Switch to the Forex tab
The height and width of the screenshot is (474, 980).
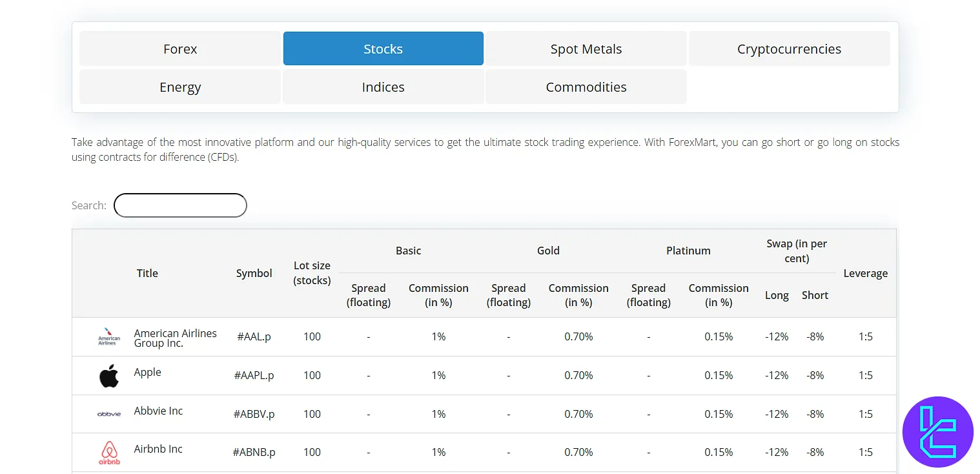point(180,48)
